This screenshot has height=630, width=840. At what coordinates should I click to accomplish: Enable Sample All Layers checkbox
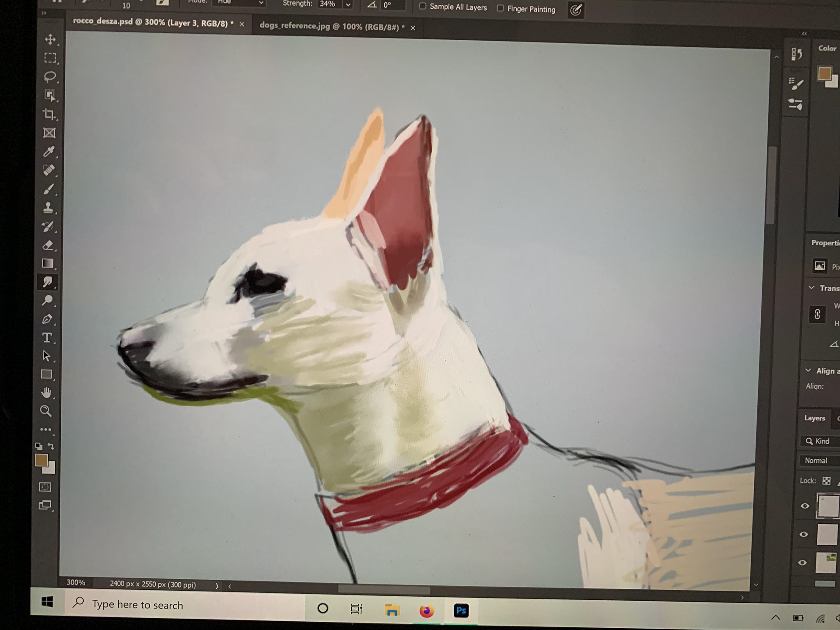pos(423,6)
